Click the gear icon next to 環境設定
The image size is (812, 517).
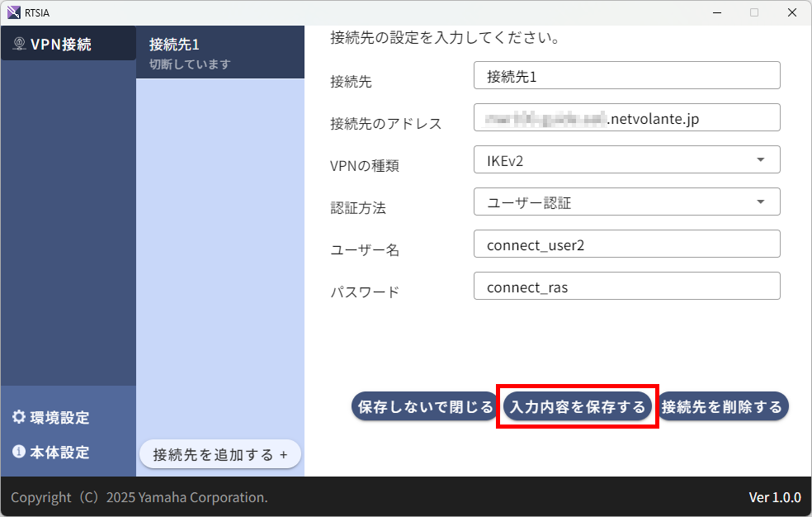pos(21,418)
